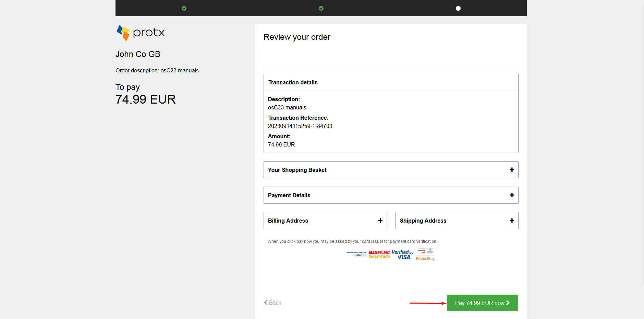Click the osC23 manuals description value
This screenshot has width=644, height=319.
[287, 108]
